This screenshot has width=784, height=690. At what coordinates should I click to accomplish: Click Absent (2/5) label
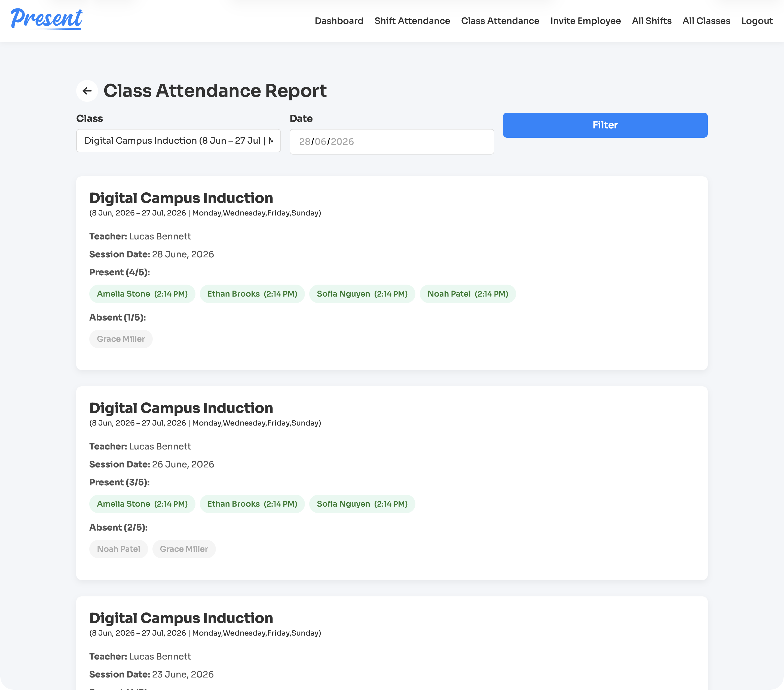[x=118, y=528]
